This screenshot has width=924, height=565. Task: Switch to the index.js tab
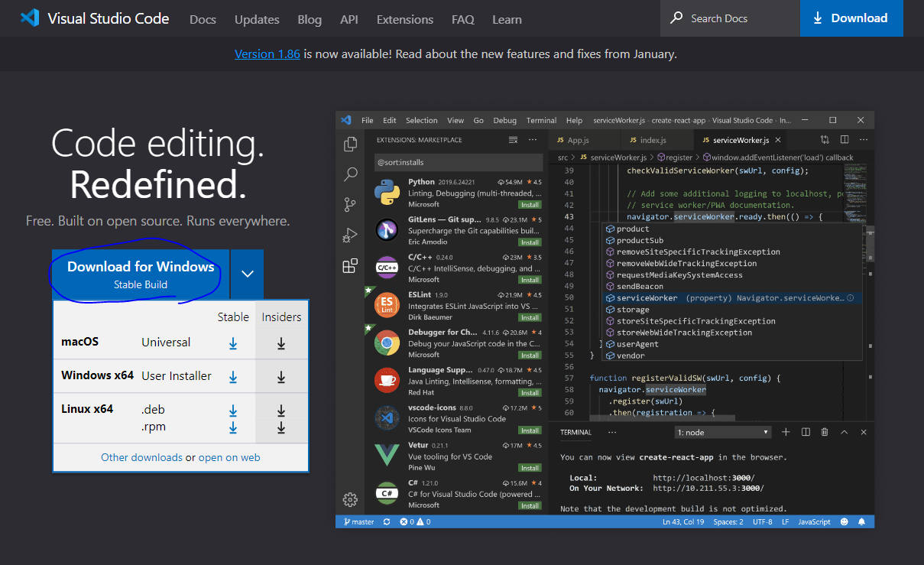click(653, 140)
